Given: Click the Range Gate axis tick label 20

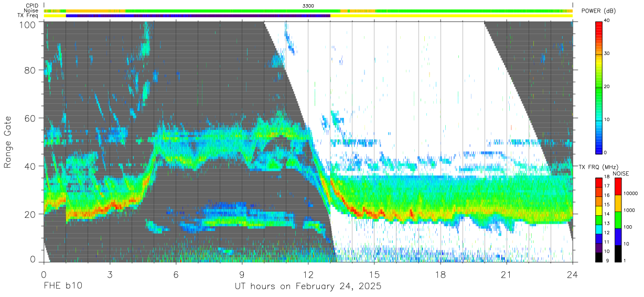Looking at the screenshot, I should pyautogui.click(x=30, y=214).
